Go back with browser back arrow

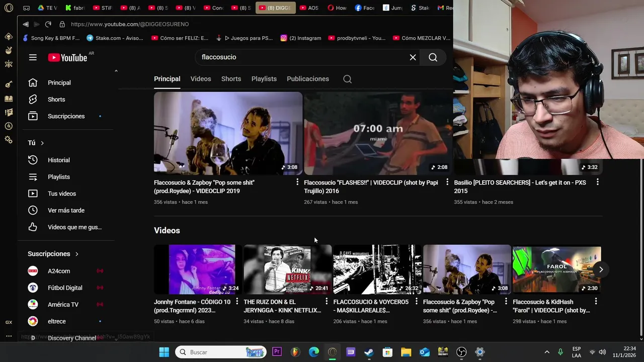pos(26,24)
